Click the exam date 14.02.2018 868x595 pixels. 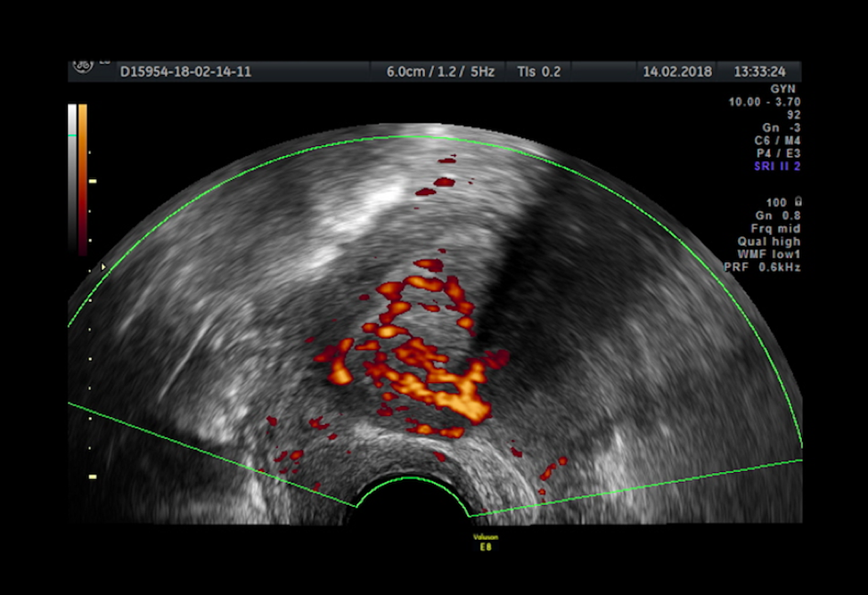tap(677, 72)
